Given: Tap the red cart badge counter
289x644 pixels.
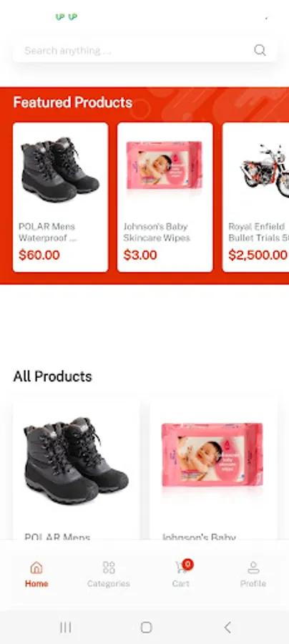Looking at the screenshot, I should [x=187, y=565].
